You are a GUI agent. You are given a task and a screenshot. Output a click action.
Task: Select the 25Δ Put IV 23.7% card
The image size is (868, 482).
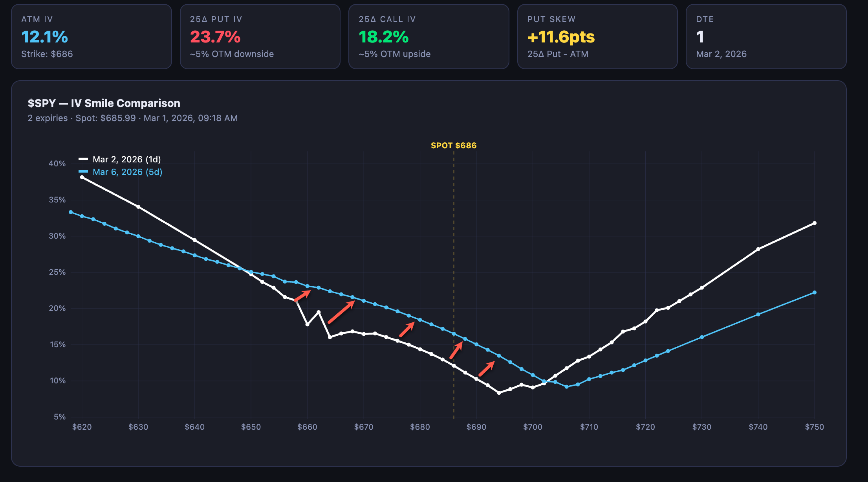[x=260, y=37]
